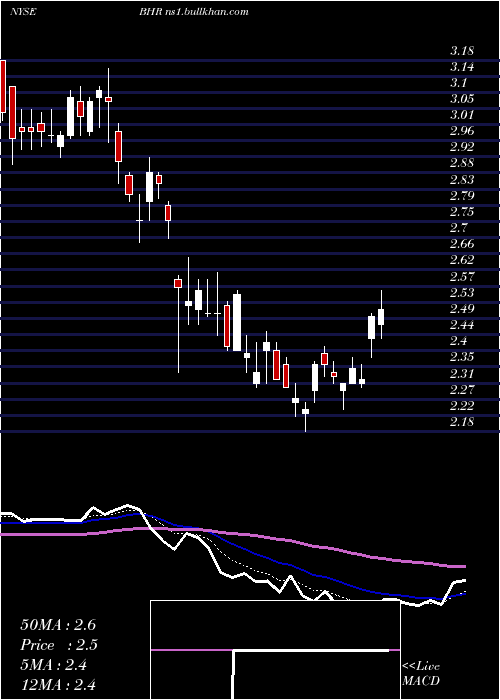Viewport: 500px width, 700px height.
Task: Click the red gap-down candle near 2.57
Action: coord(178,283)
